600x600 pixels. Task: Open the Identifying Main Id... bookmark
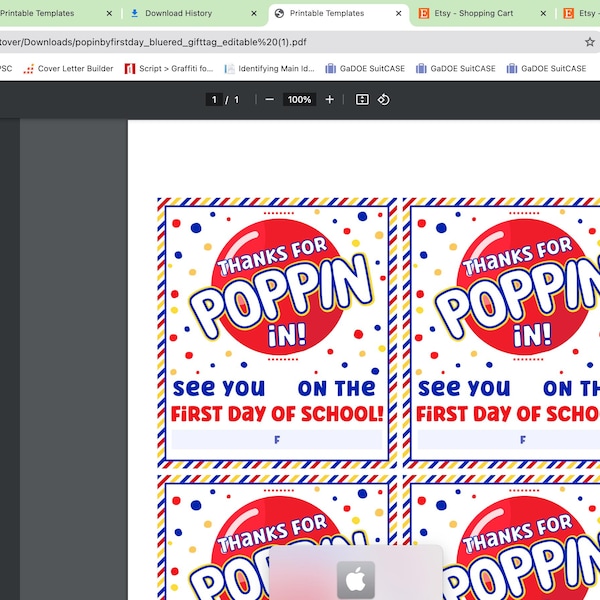(x=269, y=68)
